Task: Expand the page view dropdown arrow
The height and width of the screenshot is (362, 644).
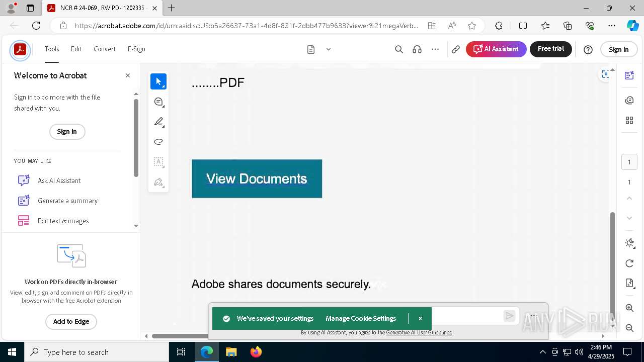Action: pyautogui.click(x=329, y=49)
